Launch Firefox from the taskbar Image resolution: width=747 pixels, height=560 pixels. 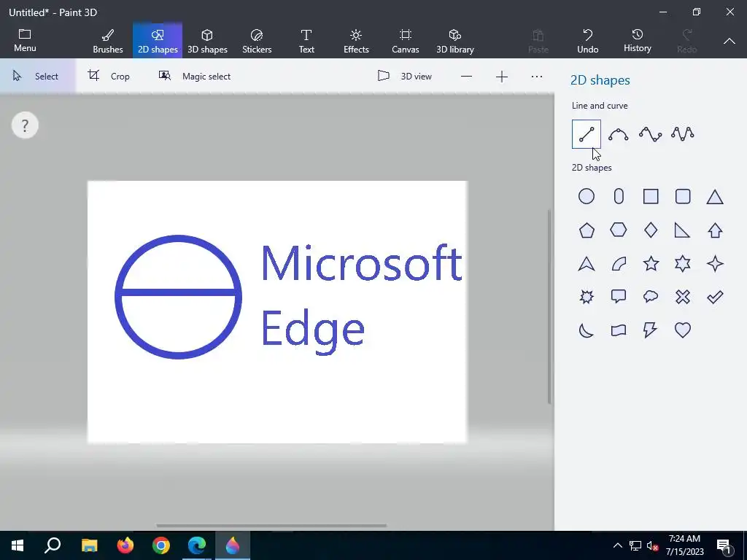tap(125, 545)
